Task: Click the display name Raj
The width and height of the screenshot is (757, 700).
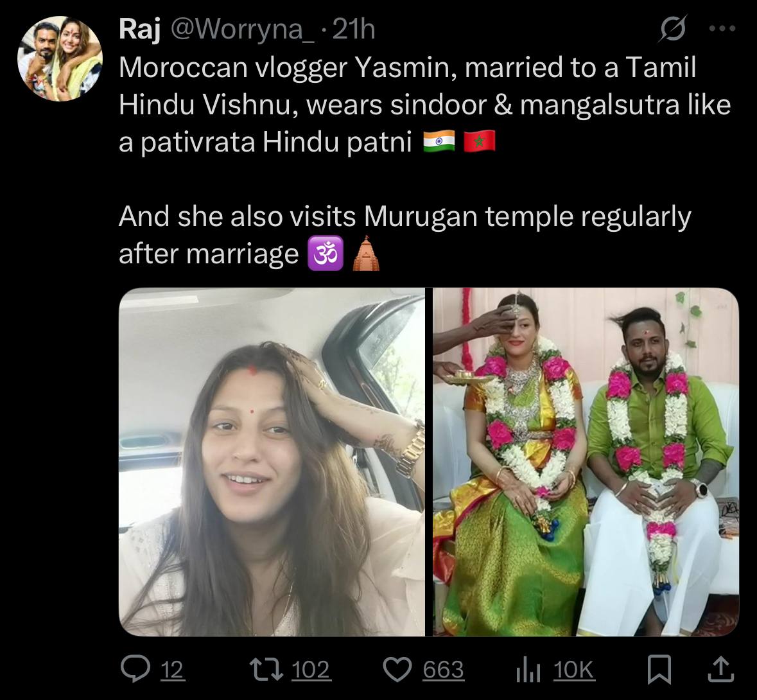Action: [139, 29]
